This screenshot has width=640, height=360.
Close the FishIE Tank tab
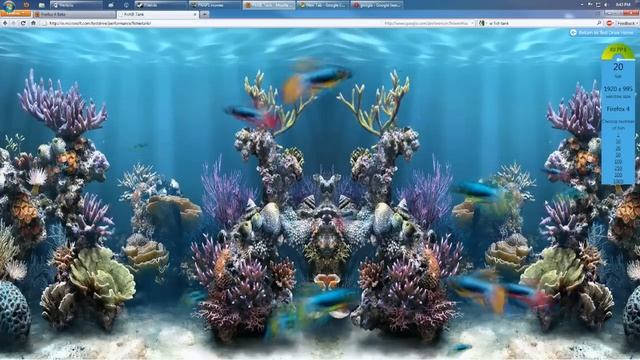[x=195, y=14]
